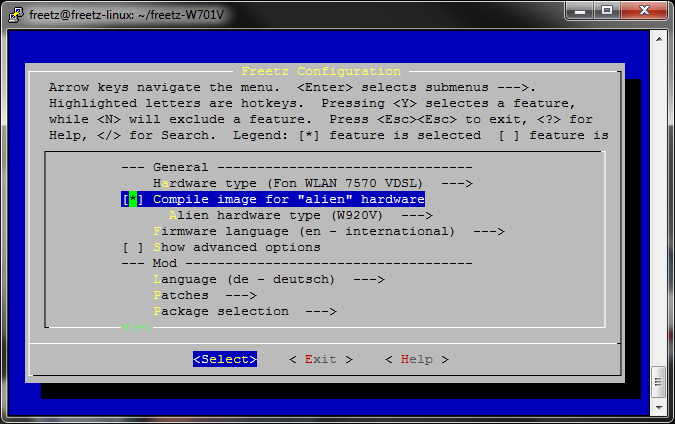Click the Freetz Configuration title text
Viewport: 675px width, 424px height.
click(x=321, y=71)
